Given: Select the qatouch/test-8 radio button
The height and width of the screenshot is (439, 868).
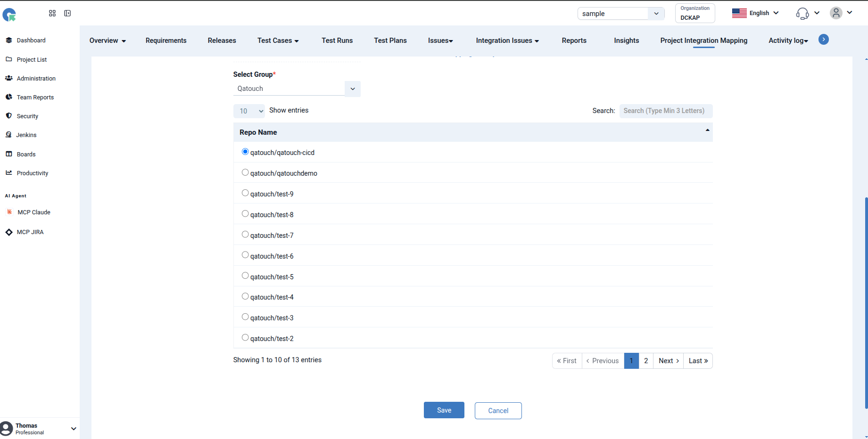Looking at the screenshot, I should (x=245, y=214).
